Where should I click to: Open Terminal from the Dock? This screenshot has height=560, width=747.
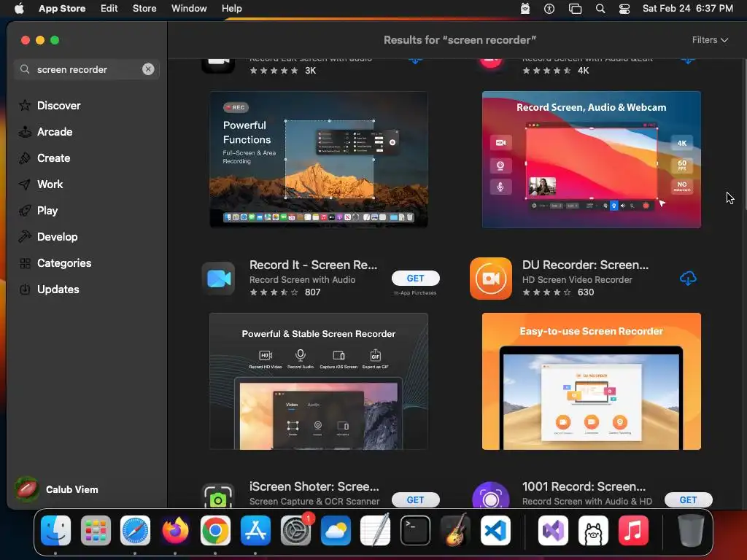click(x=415, y=530)
